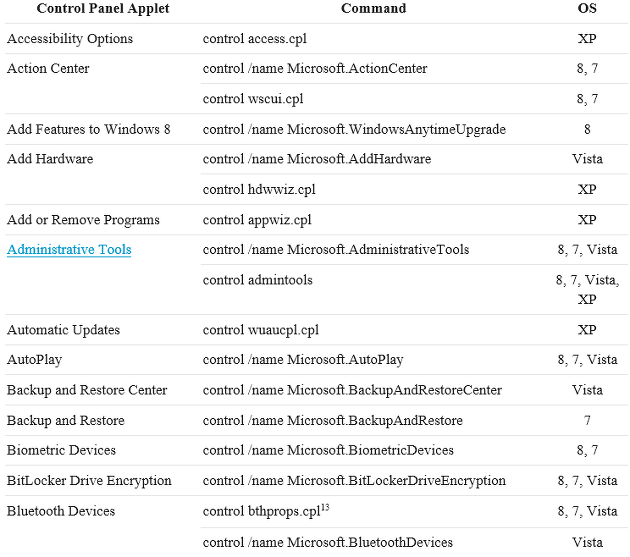Click the Control Panel Applet column header

103,8
